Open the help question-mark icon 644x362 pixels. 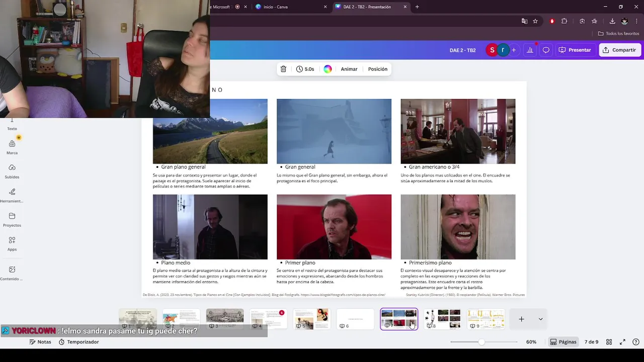click(x=636, y=342)
